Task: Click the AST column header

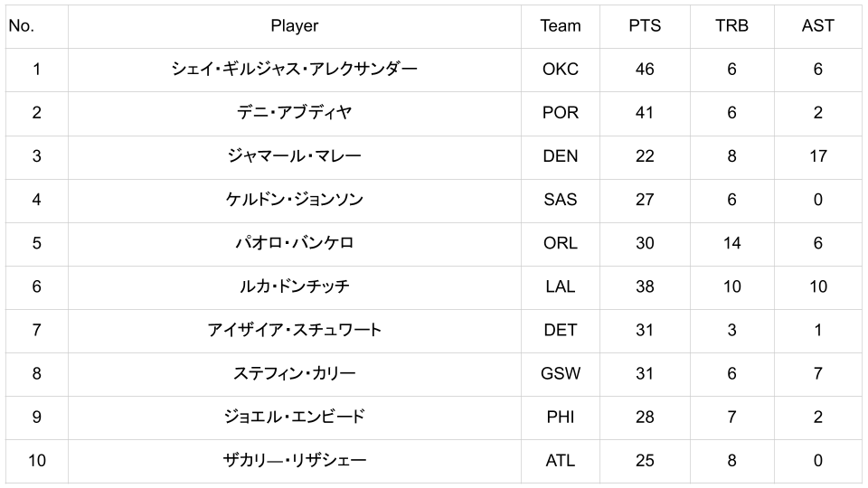Action: tap(817, 26)
